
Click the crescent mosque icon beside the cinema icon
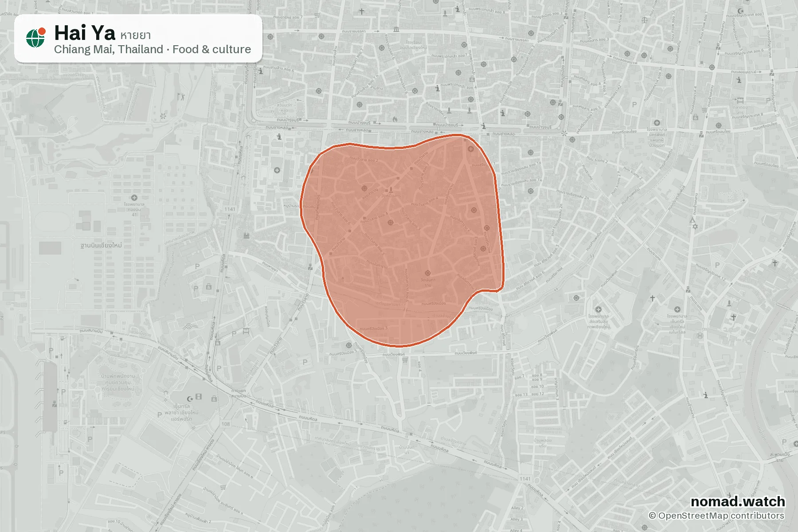[190, 399]
